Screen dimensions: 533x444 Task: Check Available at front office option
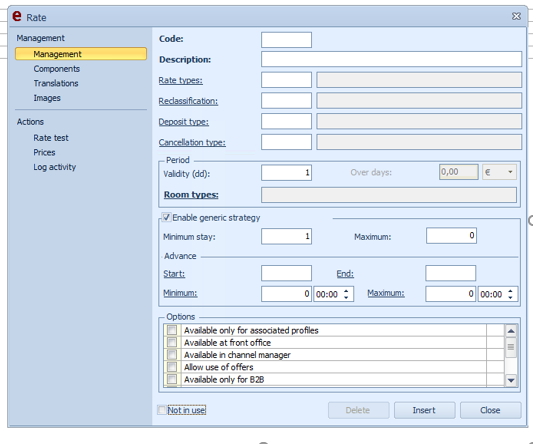click(x=172, y=342)
